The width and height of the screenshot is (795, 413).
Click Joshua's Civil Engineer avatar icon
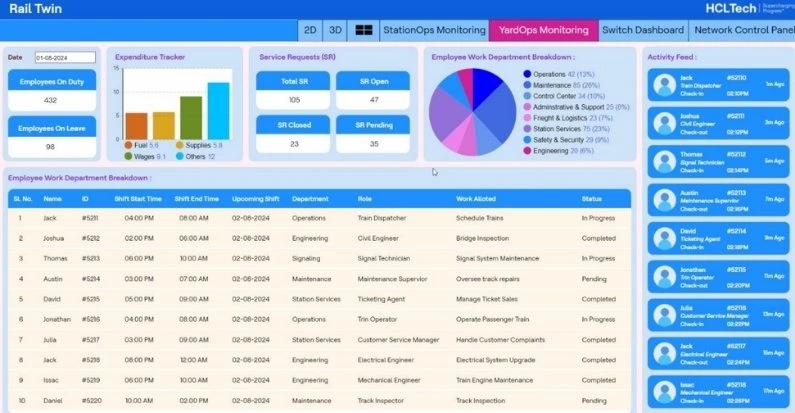665,124
